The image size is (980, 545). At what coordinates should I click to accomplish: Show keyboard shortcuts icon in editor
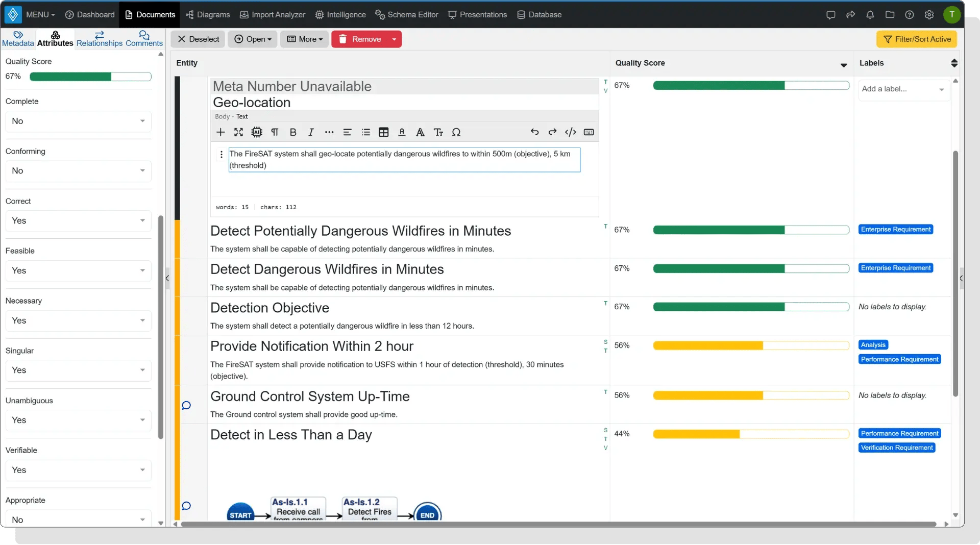click(x=589, y=132)
